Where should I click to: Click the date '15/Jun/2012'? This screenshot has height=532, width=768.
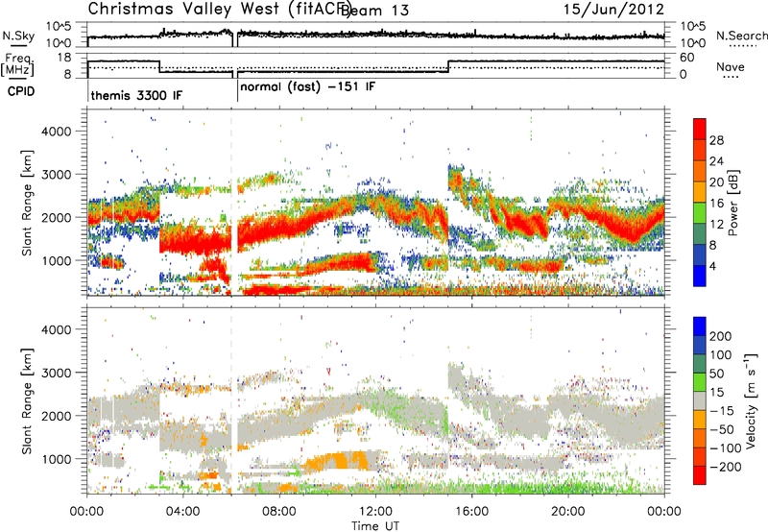coord(613,9)
